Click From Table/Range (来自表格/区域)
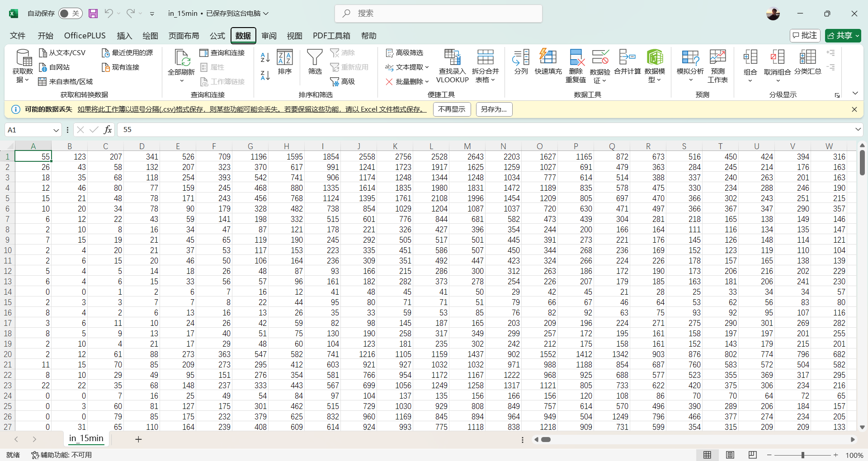This screenshot has width=868, height=461. [x=66, y=82]
